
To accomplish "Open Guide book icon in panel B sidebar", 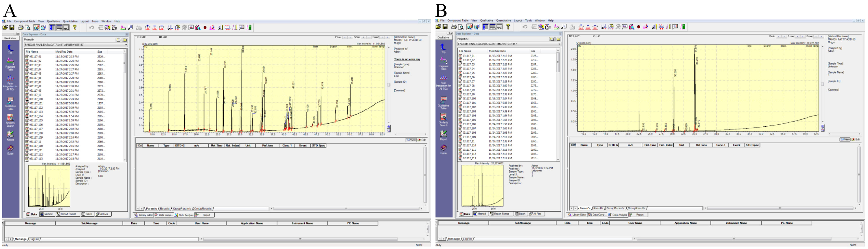I will point(444,149).
